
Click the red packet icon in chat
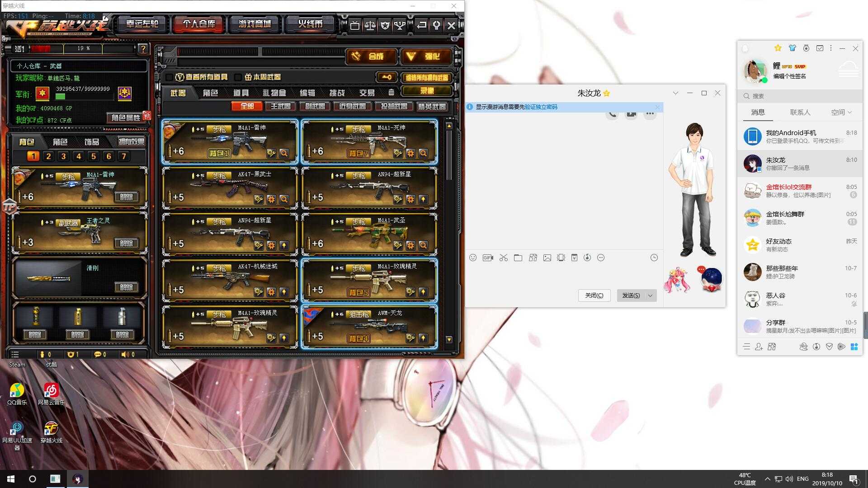click(574, 258)
